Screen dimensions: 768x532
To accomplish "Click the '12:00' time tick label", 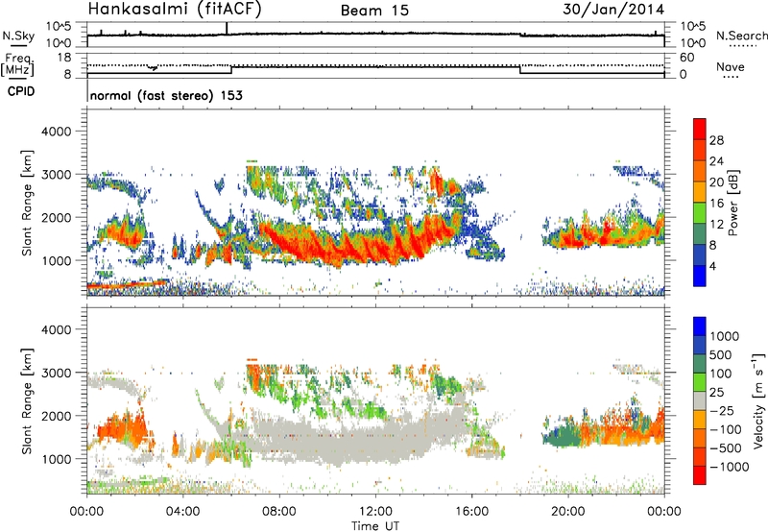I will (375, 512).
